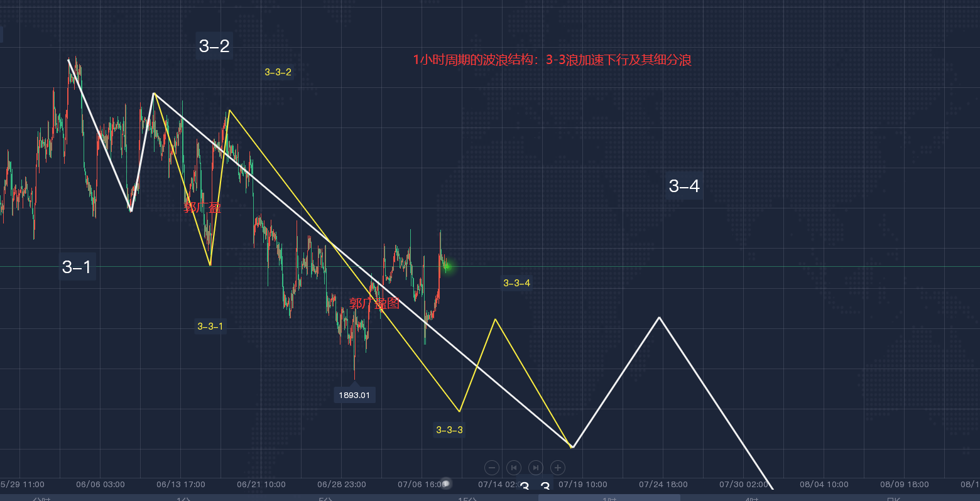Viewport: 980px width, 501px height.
Task: Click the green current price dot marker
Action: pyautogui.click(x=447, y=267)
